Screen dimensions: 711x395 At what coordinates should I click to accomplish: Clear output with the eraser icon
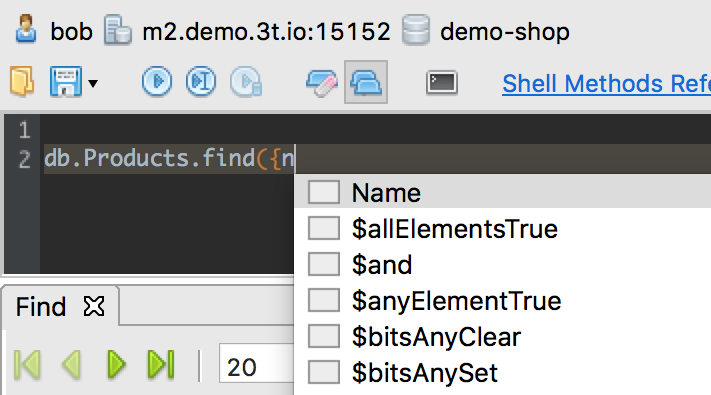(x=321, y=83)
